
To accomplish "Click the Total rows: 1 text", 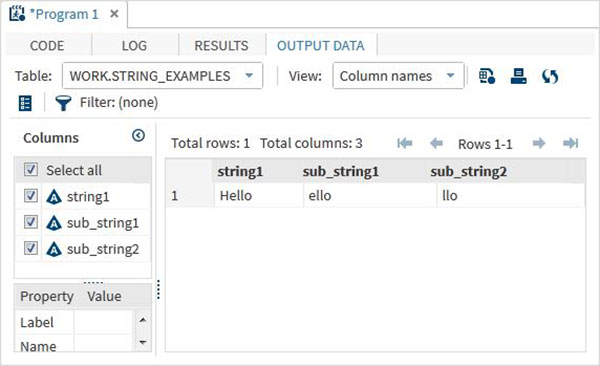I will 210,143.
